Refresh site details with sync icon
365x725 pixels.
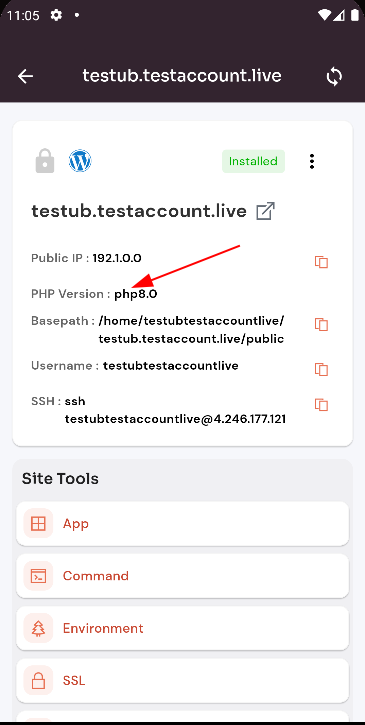pyautogui.click(x=334, y=77)
